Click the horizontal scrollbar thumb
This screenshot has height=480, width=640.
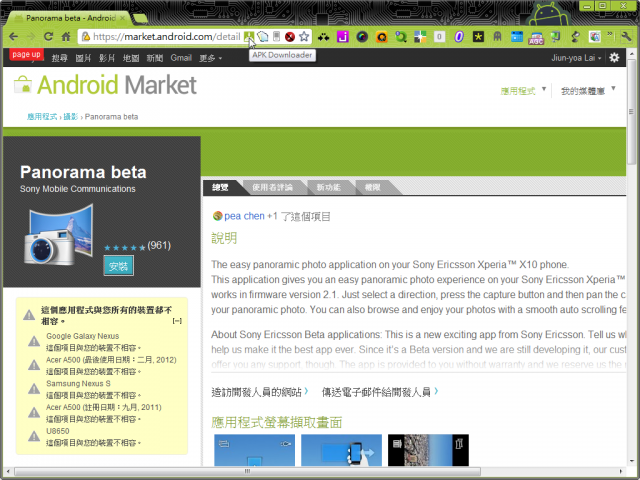[x=247, y=471]
